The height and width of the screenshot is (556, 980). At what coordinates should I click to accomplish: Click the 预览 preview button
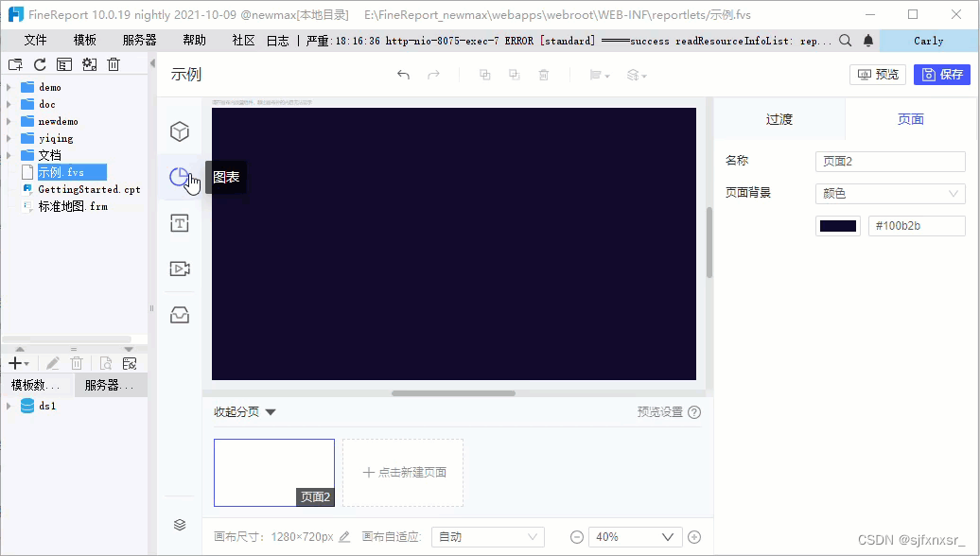[878, 75]
